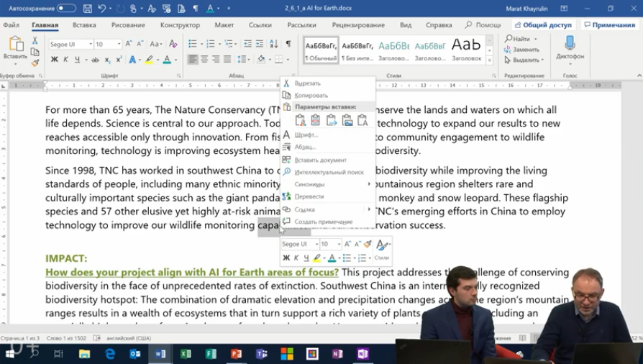Open the Вставка ribbon tab
The image size is (643, 364).
tap(84, 25)
